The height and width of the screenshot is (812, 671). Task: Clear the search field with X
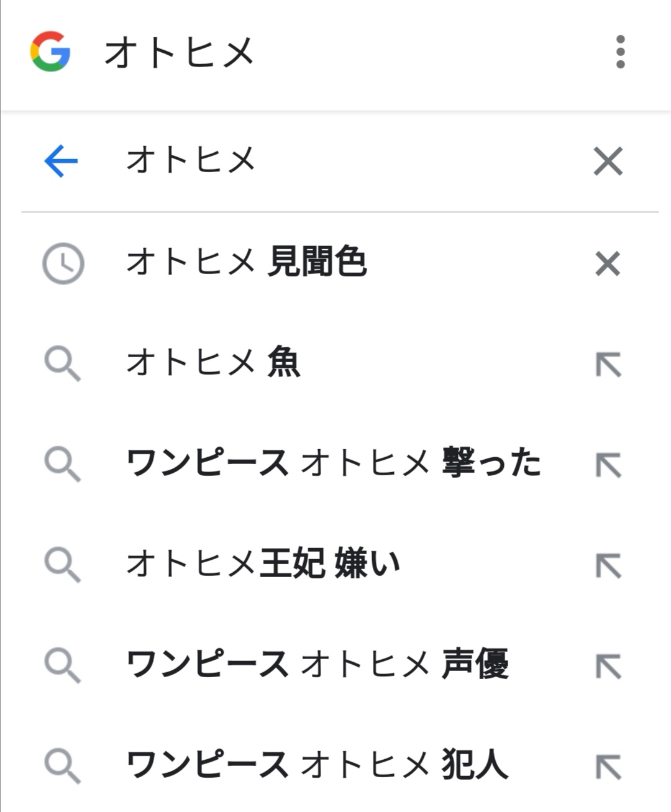click(x=608, y=162)
